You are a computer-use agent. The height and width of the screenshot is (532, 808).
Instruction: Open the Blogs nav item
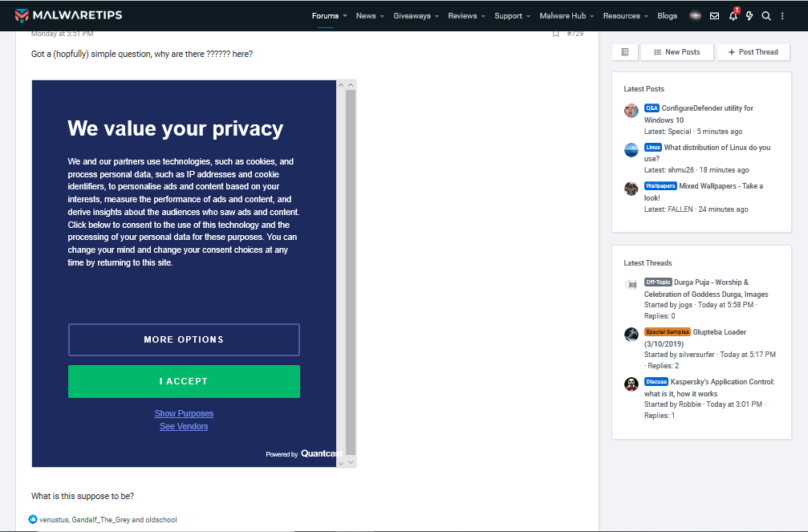click(x=667, y=16)
